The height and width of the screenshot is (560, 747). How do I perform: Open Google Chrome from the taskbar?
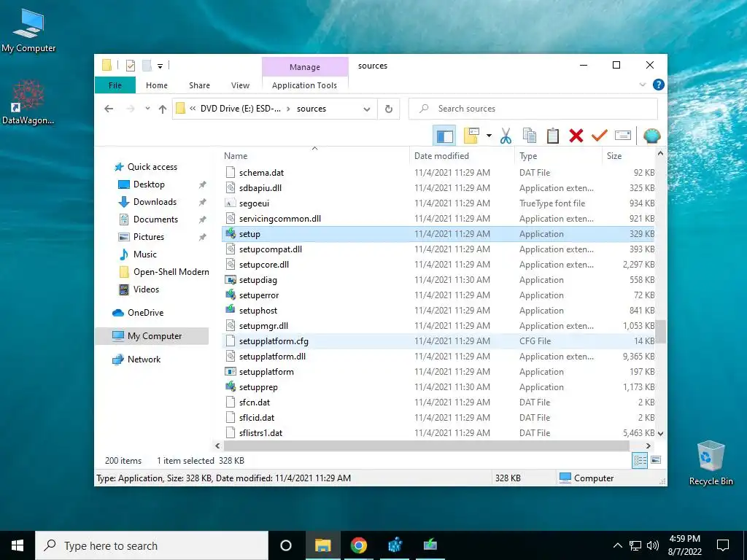point(359,545)
